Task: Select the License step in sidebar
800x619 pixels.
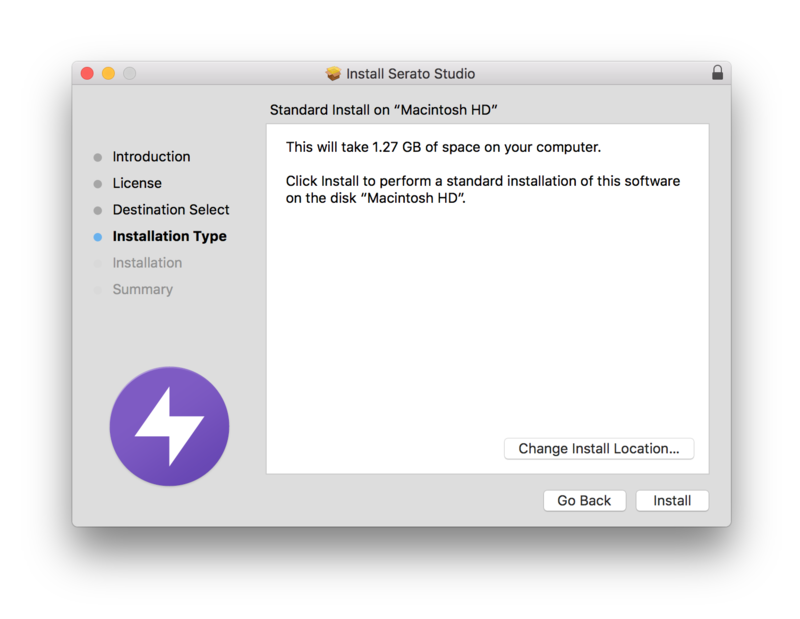Action: [x=137, y=183]
